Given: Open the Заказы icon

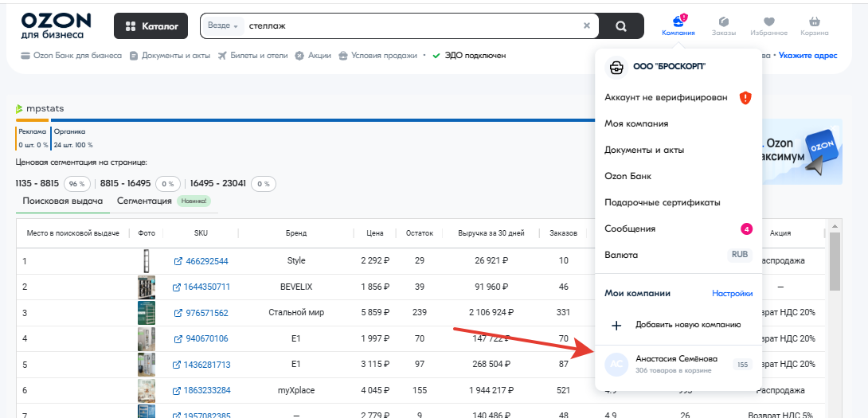Looking at the screenshot, I should click(x=724, y=25).
